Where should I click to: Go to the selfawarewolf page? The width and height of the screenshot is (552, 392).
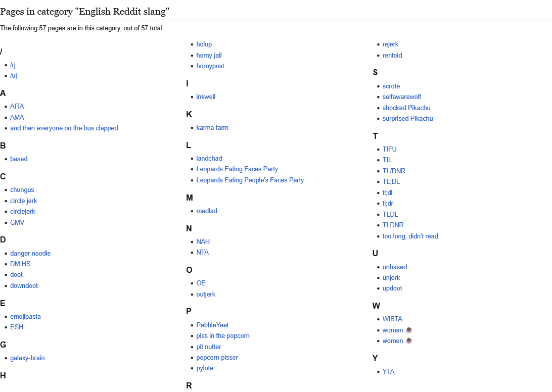point(402,97)
